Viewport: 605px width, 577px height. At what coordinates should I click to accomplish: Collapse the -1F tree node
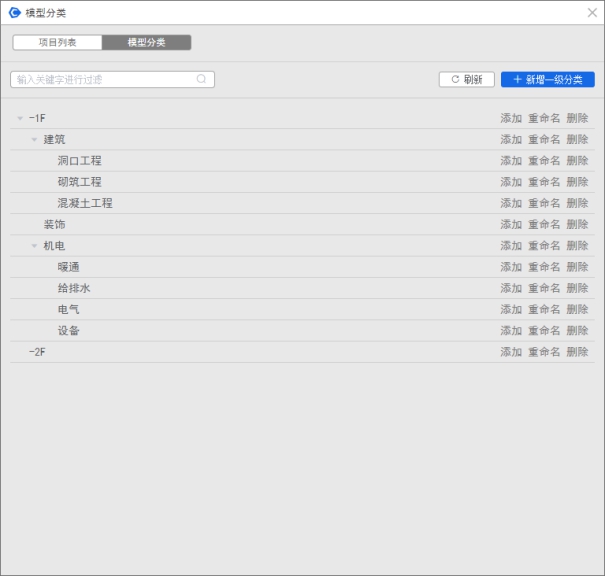20,119
